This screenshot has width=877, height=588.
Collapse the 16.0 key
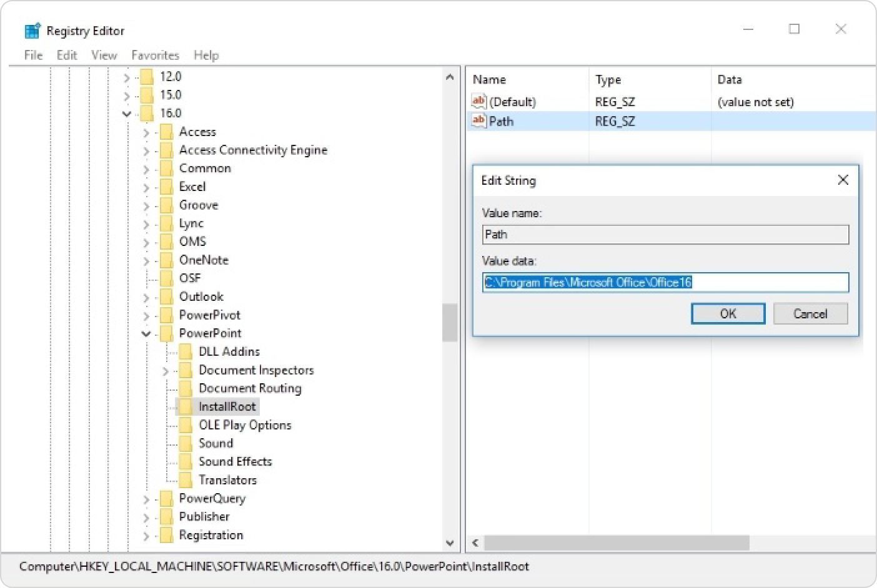point(127,114)
